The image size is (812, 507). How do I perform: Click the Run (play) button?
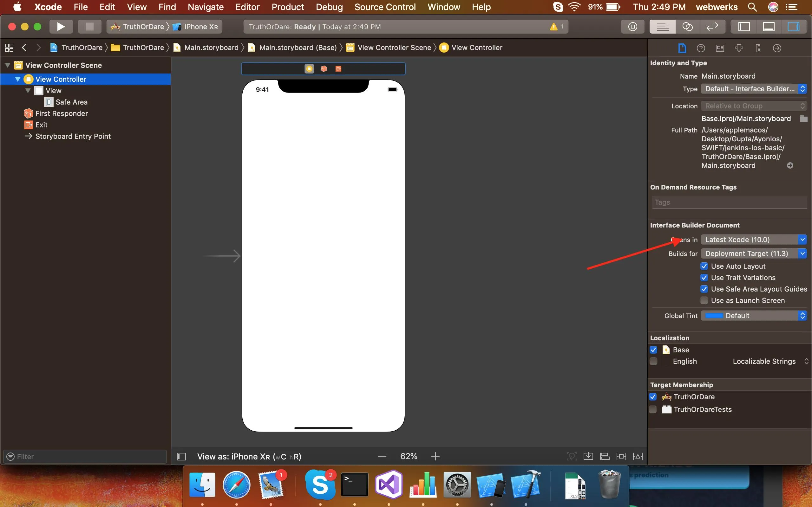(61, 27)
